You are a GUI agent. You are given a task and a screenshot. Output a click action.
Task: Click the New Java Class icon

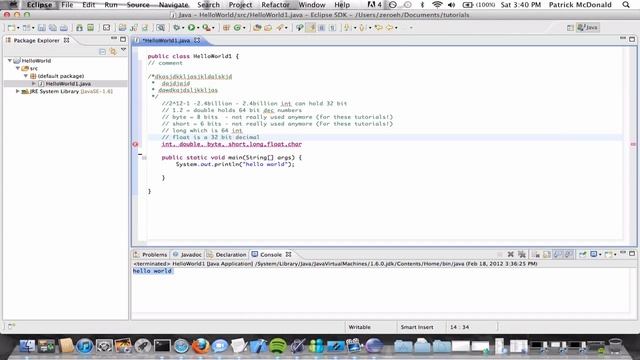coord(237,28)
